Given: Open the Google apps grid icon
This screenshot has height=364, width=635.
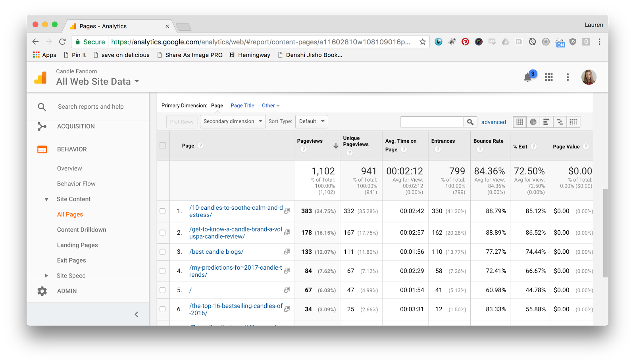Looking at the screenshot, I should tap(548, 77).
